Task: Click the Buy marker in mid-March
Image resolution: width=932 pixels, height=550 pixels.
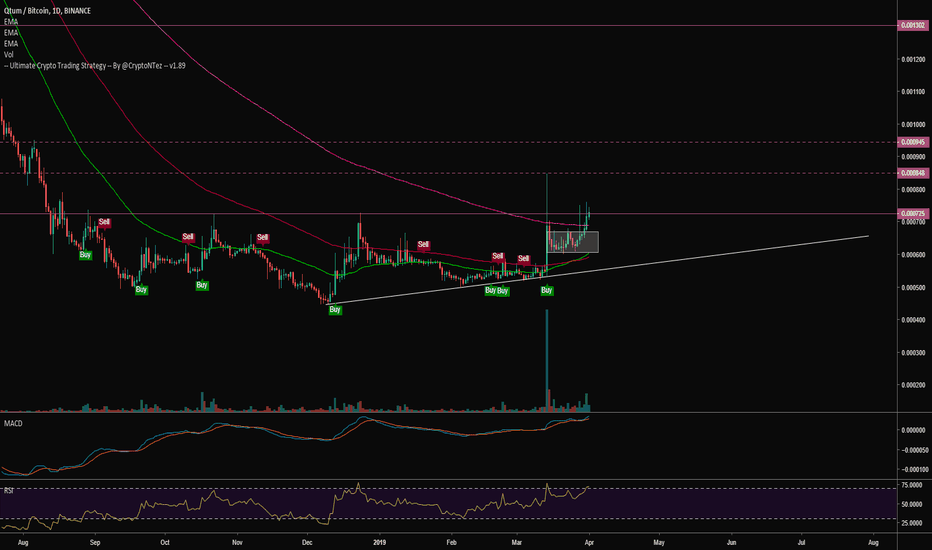Action: pyautogui.click(x=547, y=290)
